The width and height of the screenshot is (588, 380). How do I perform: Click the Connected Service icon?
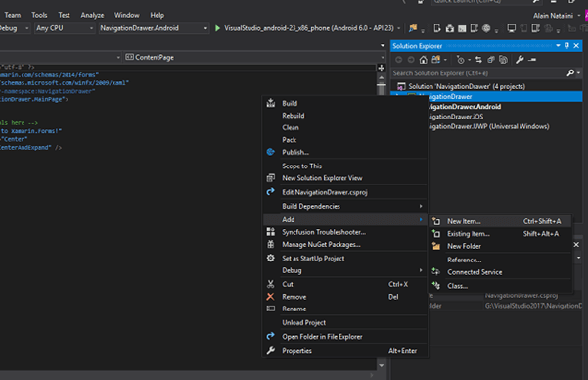tap(436, 272)
